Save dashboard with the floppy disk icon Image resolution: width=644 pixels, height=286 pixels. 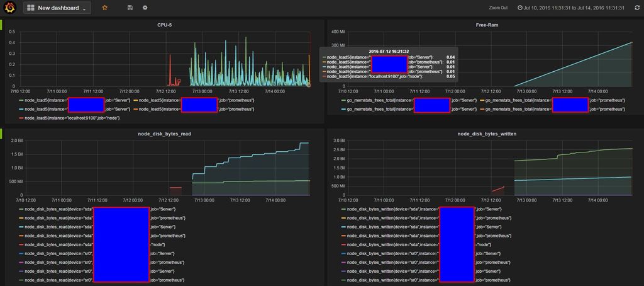(x=130, y=8)
